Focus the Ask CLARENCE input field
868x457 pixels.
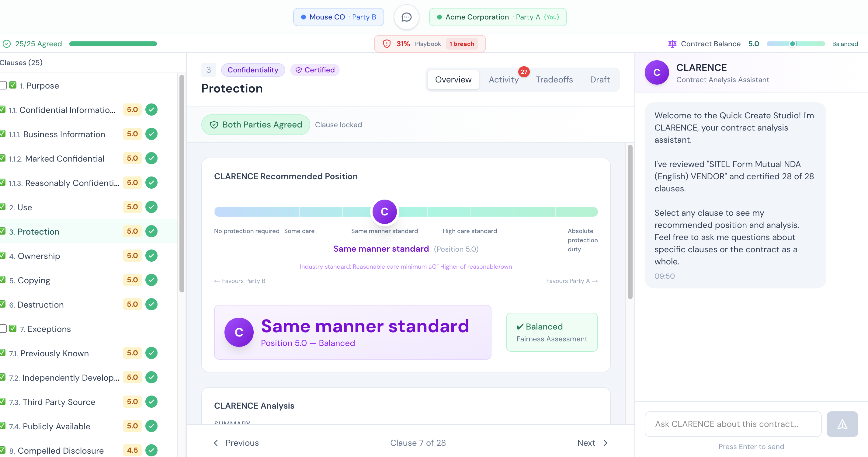[733, 424]
